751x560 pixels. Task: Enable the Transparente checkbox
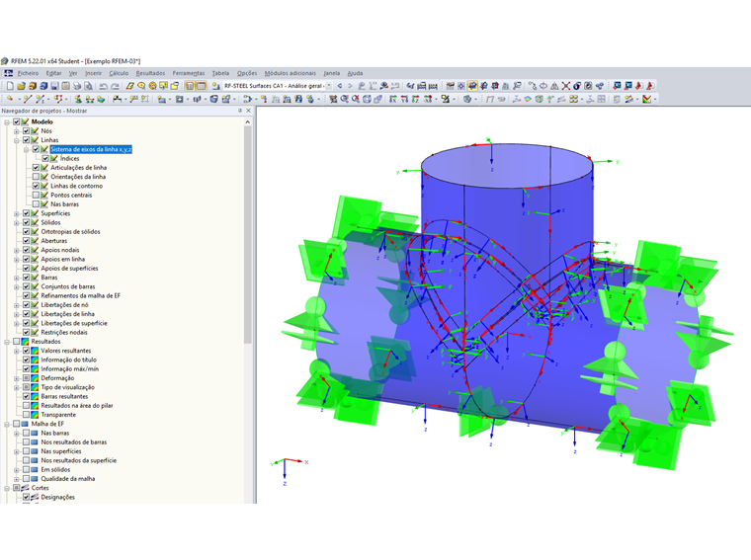tap(27, 415)
